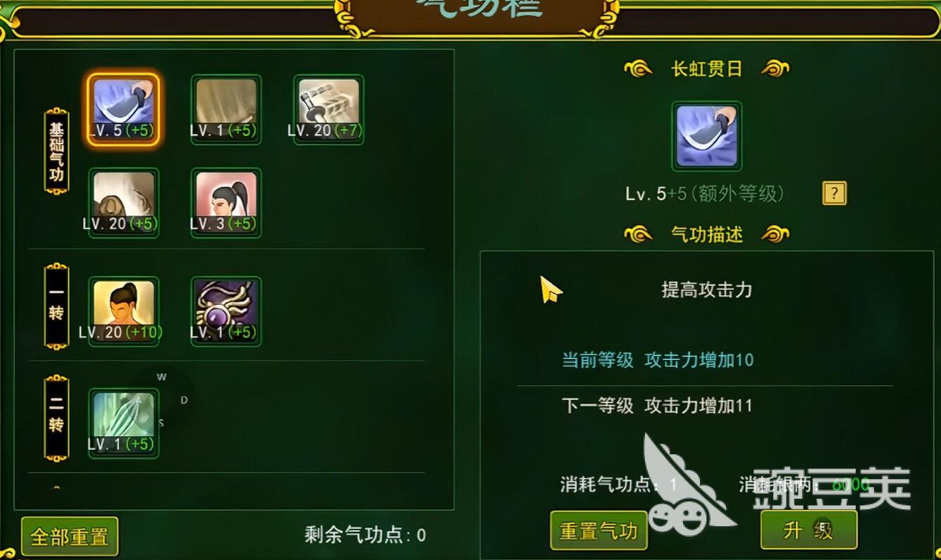The width and height of the screenshot is (941, 560).
Task: Click the 剩余气功点 remaining points text
Action: 365,535
